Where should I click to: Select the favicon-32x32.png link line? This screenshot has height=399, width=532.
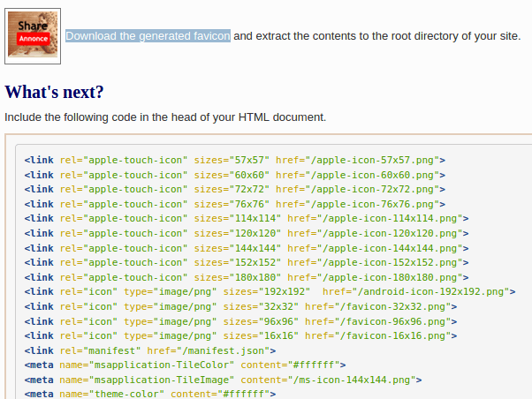[x=240, y=306]
